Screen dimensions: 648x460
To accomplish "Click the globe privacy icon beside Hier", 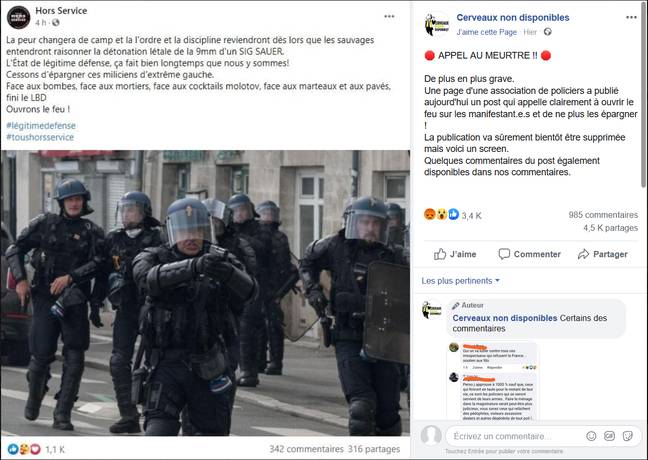I will point(548,32).
